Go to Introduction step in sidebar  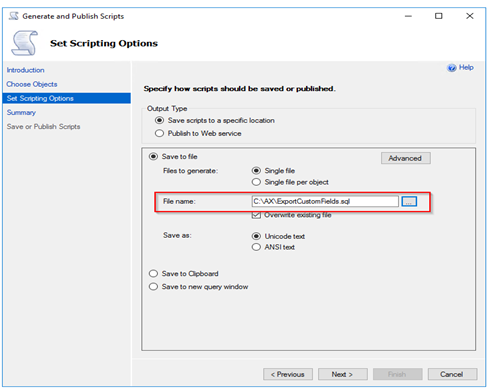[26, 70]
